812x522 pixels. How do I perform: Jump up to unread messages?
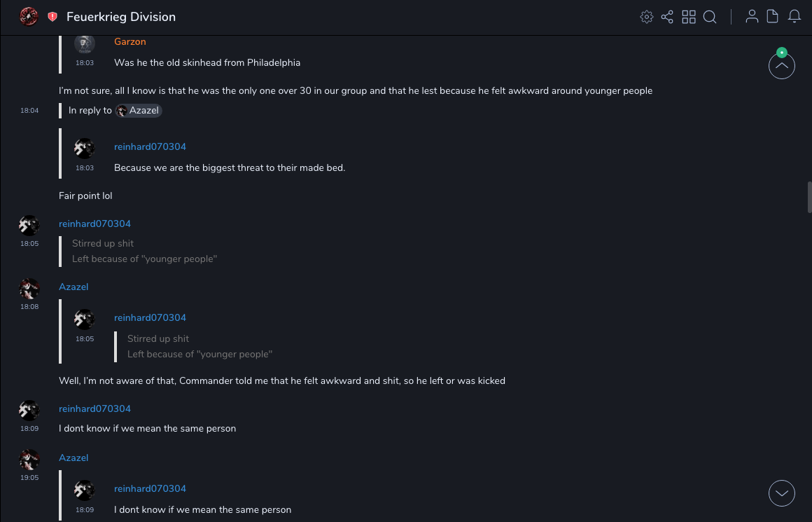(781, 66)
